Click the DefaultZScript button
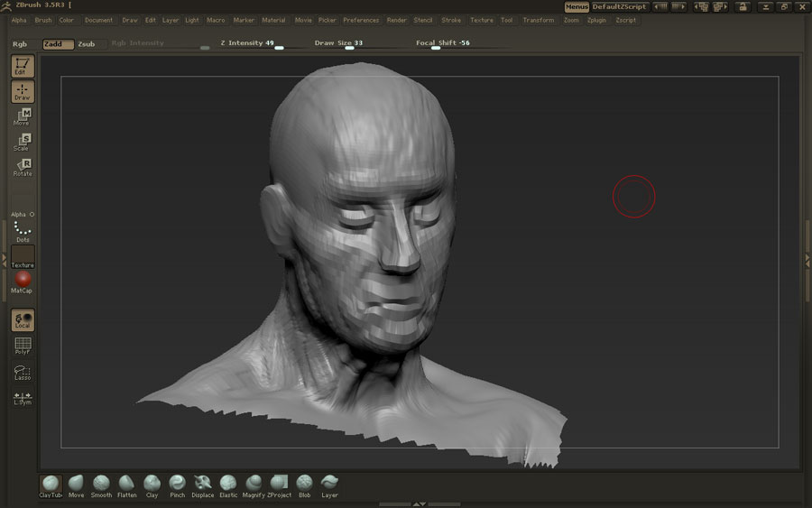Viewport: 812px width, 508px height. click(x=619, y=7)
